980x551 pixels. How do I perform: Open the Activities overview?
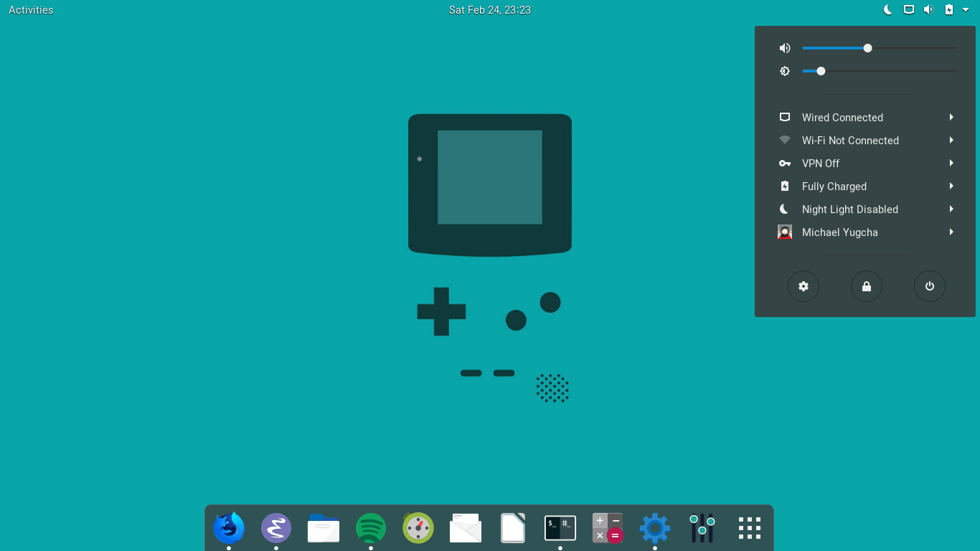coord(31,9)
